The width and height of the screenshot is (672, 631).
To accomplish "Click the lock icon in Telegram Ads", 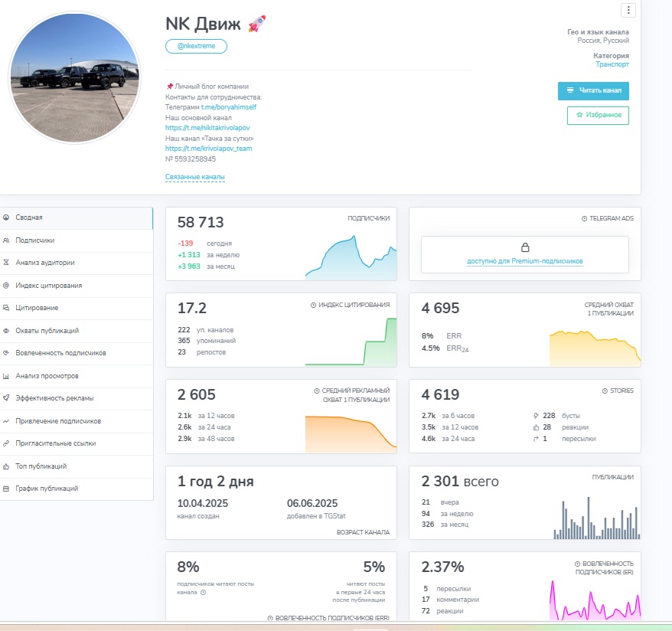I will tap(525, 247).
